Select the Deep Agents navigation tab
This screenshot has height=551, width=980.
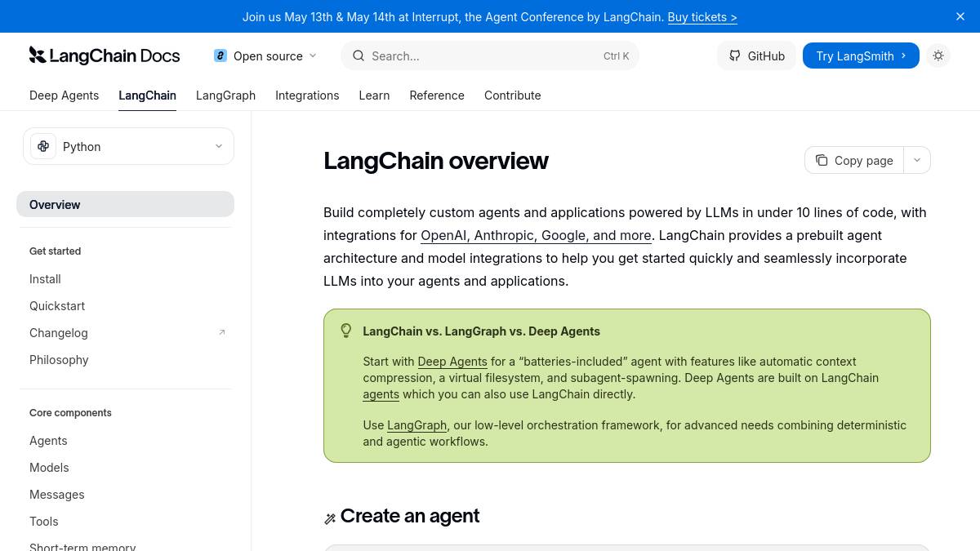tap(64, 96)
